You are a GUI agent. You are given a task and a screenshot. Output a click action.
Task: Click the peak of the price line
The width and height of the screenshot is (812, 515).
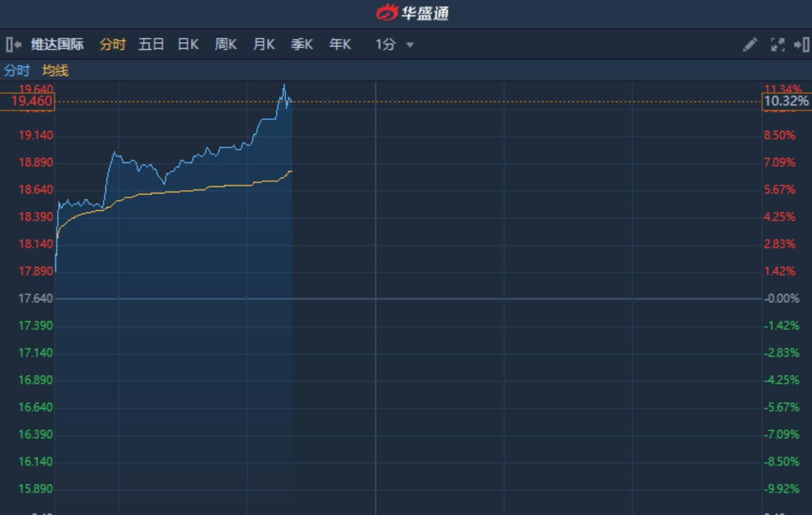point(284,86)
